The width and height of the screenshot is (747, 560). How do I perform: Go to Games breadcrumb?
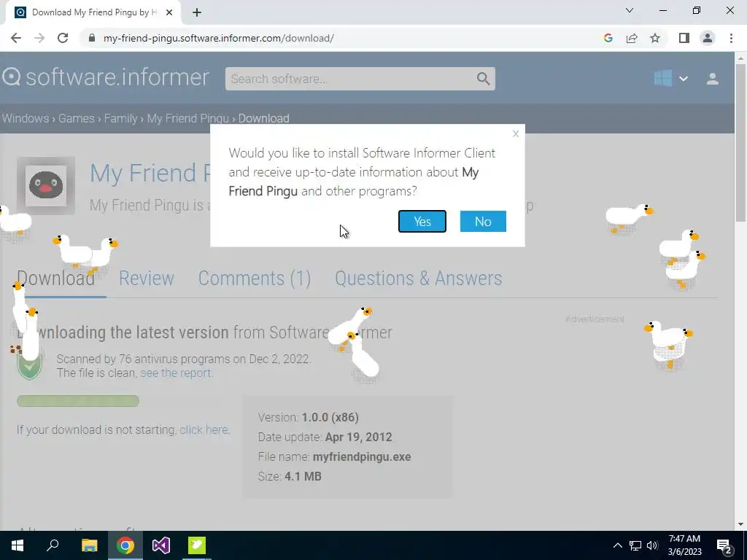coord(76,118)
